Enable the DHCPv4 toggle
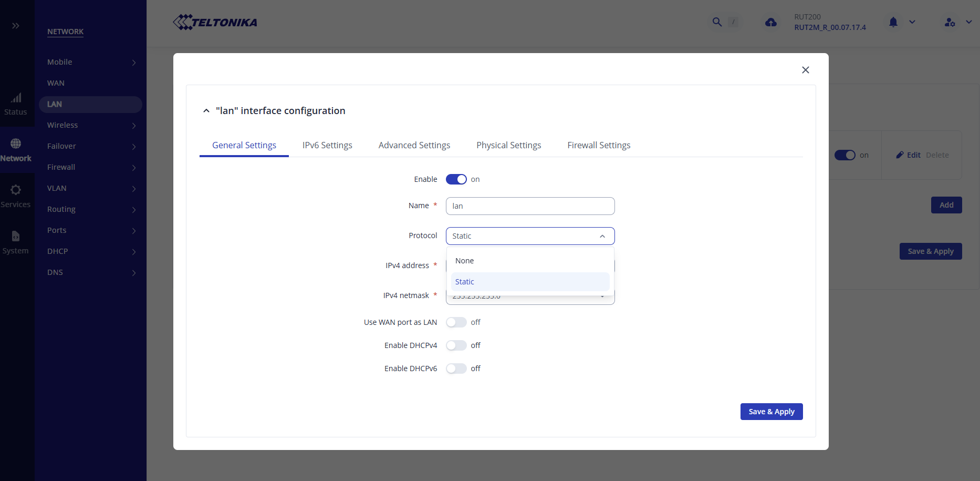This screenshot has width=980, height=481. (456, 345)
